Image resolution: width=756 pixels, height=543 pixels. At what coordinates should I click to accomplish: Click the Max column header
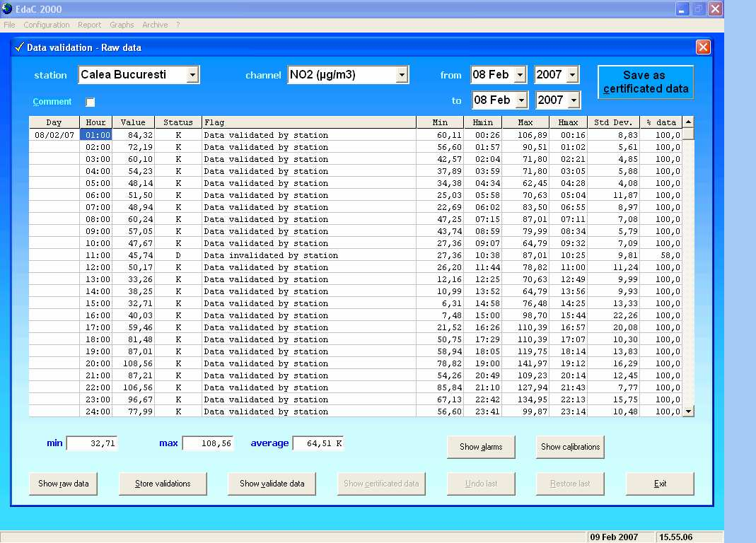(x=525, y=122)
